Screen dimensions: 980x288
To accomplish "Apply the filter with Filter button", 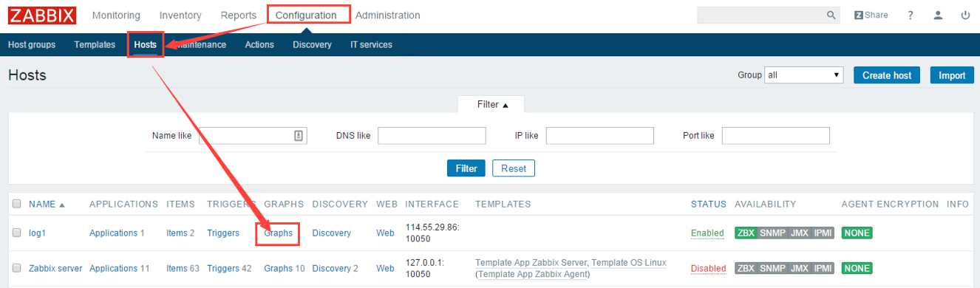I will (x=466, y=168).
